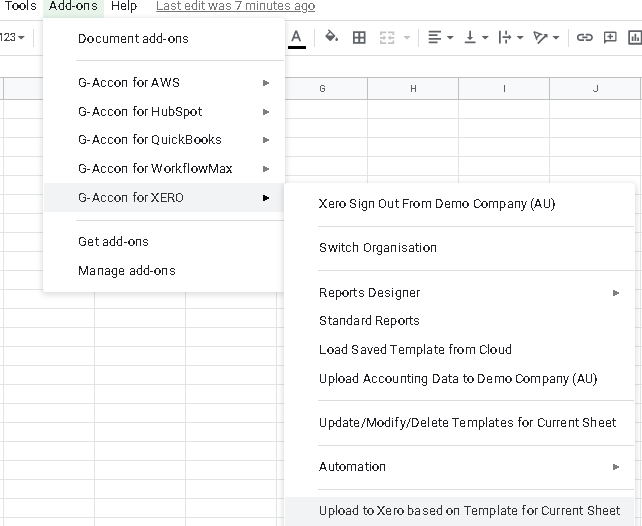This screenshot has height=526, width=642.
Task: Click the horizontal align icon
Action: (434, 37)
